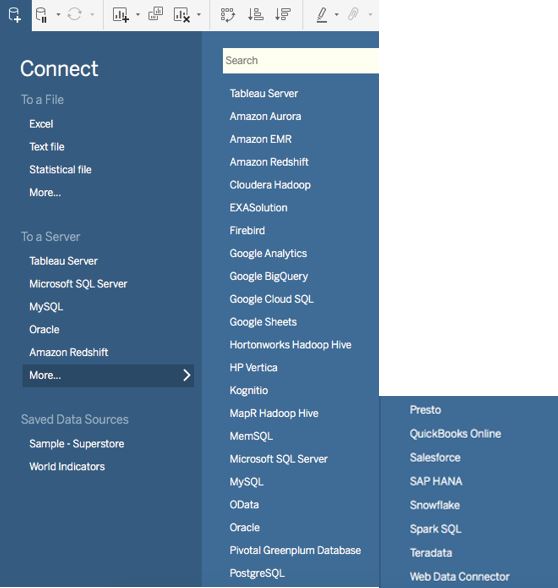
Task: Choose Google Cloud SQL connector
Action: click(x=272, y=299)
